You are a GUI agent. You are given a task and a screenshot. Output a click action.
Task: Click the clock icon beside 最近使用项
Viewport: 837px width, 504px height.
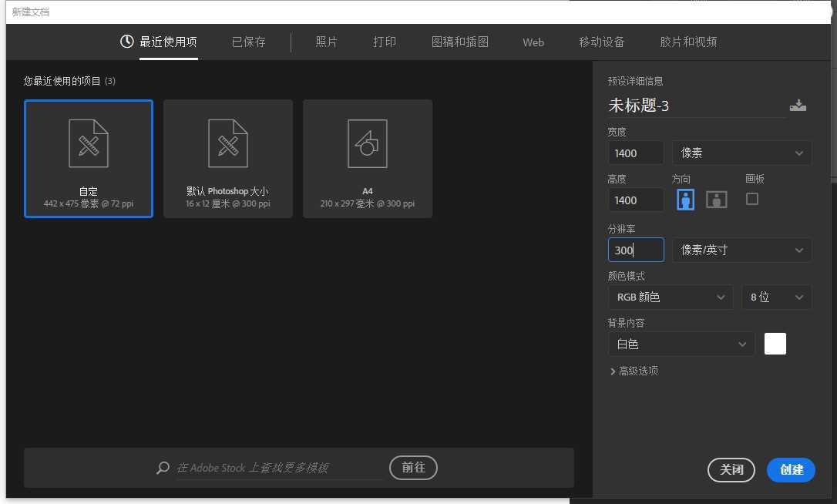[x=126, y=42]
